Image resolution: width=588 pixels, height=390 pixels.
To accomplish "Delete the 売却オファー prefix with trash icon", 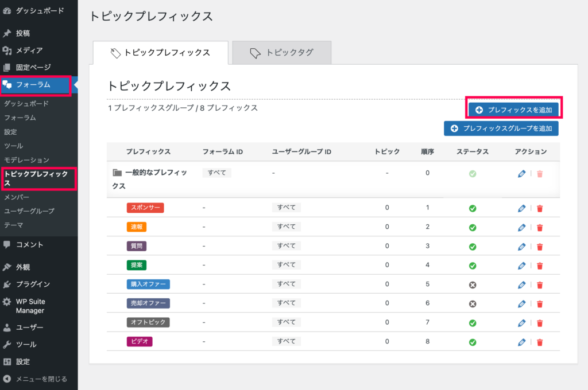I will [x=540, y=304].
